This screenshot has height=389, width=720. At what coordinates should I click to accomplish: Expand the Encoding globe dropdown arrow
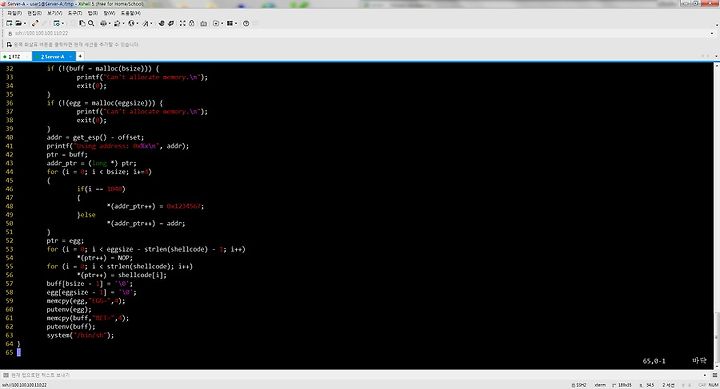[137, 23]
